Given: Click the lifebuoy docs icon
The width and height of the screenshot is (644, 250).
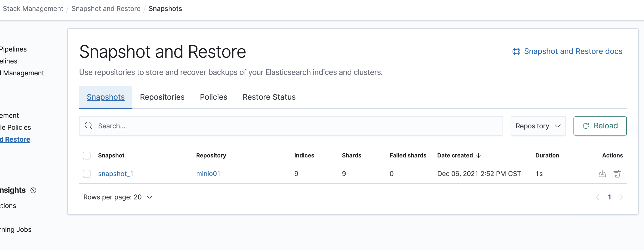Looking at the screenshot, I should pos(516,51).
